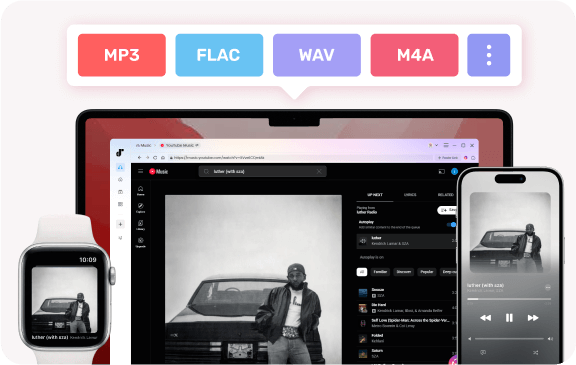
Task: Switch to the RELATED tab
Action: 445,195
